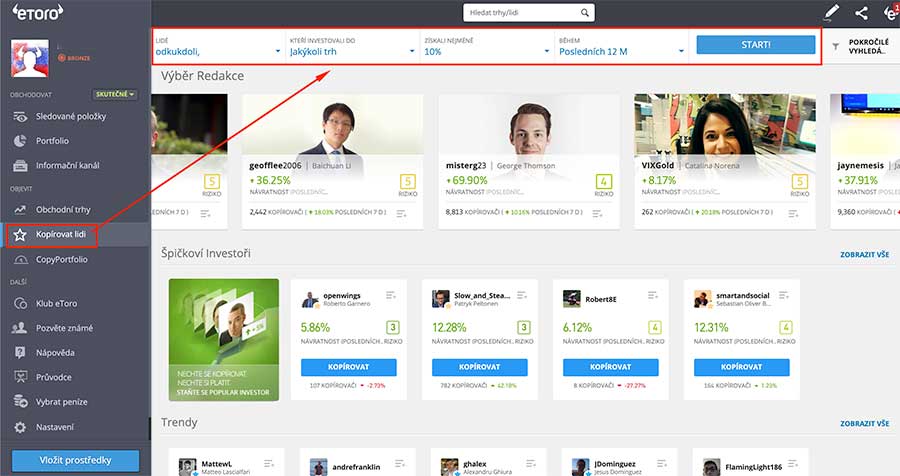900x476 pixels.
Task: Open Nápověda help icon
Action: [20, 353]
